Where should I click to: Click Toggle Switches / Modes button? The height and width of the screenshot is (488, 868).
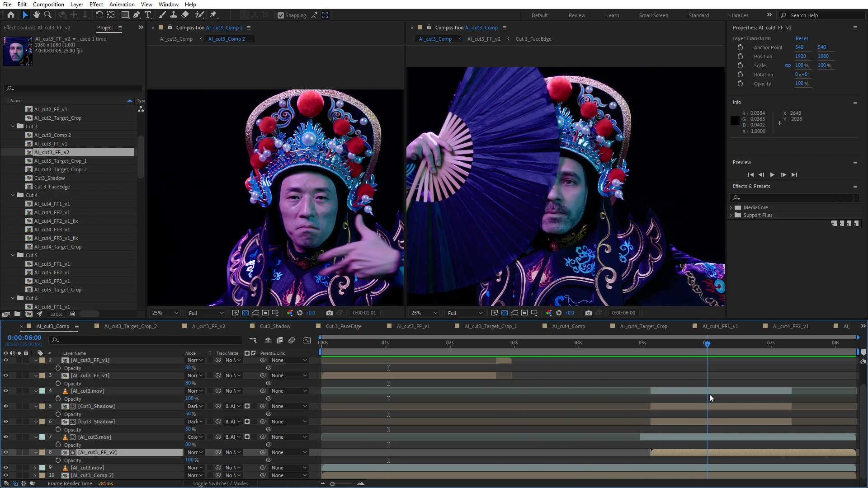coord(220,483)
